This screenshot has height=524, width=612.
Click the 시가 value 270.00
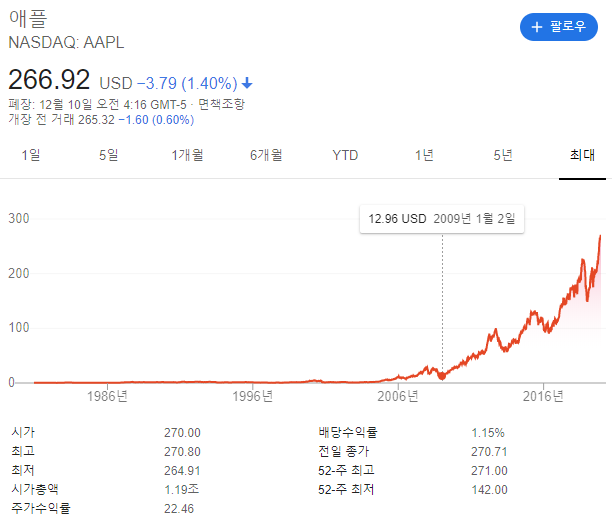[x=182, y=433]
